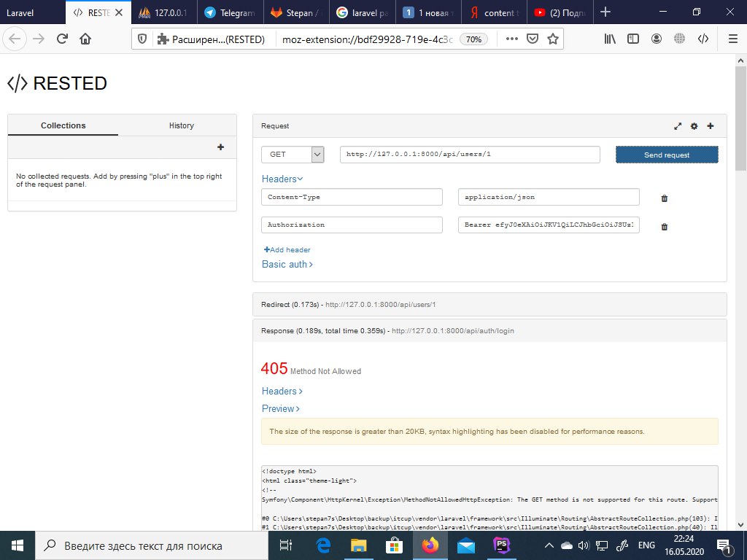747x560 pixels.
Task: Open Task View on the taskbar
Action: pos(285,545)
